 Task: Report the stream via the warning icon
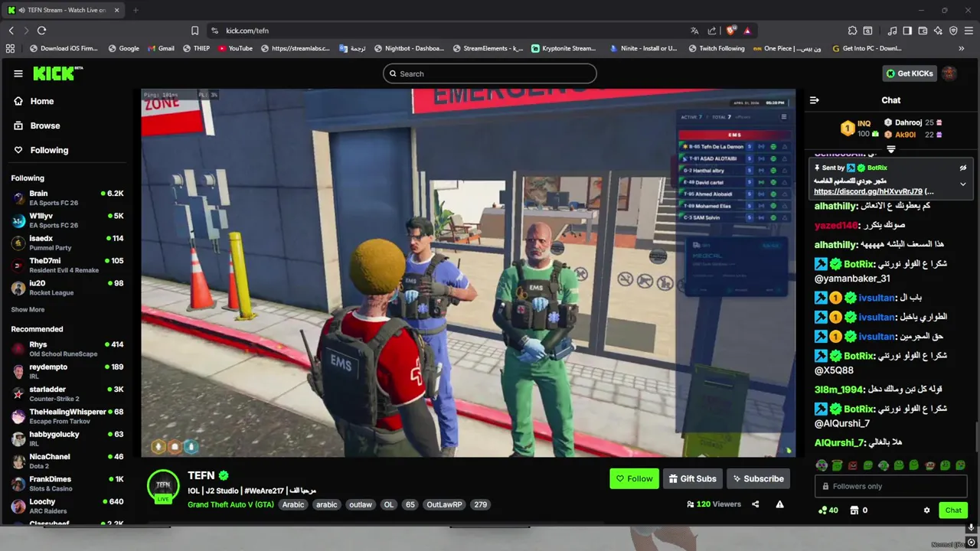(x=779, y=504)
